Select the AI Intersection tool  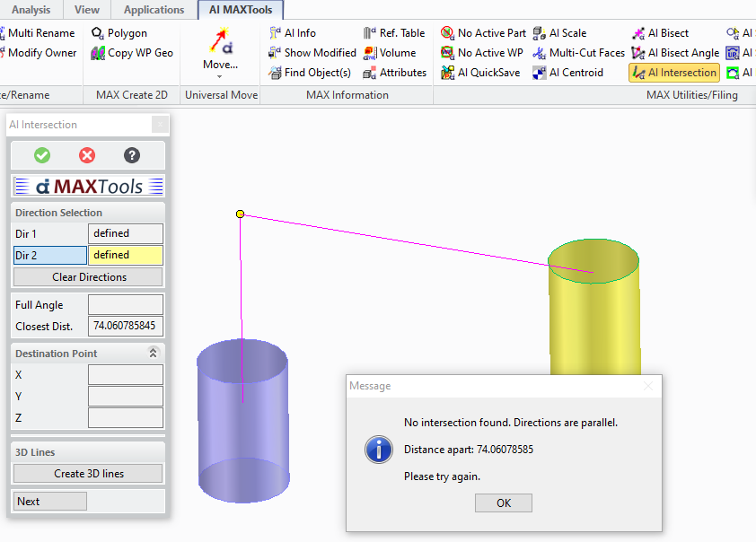[x=673, y=73]
